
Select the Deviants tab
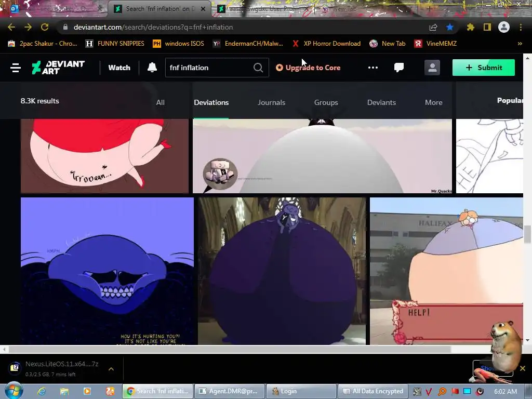point(381,102)
